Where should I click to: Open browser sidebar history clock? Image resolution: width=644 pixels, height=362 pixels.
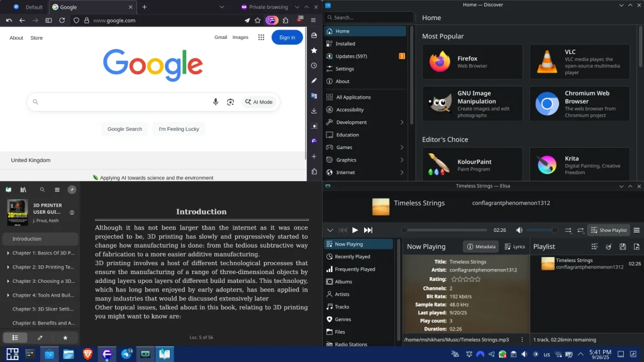coord(314,65)
